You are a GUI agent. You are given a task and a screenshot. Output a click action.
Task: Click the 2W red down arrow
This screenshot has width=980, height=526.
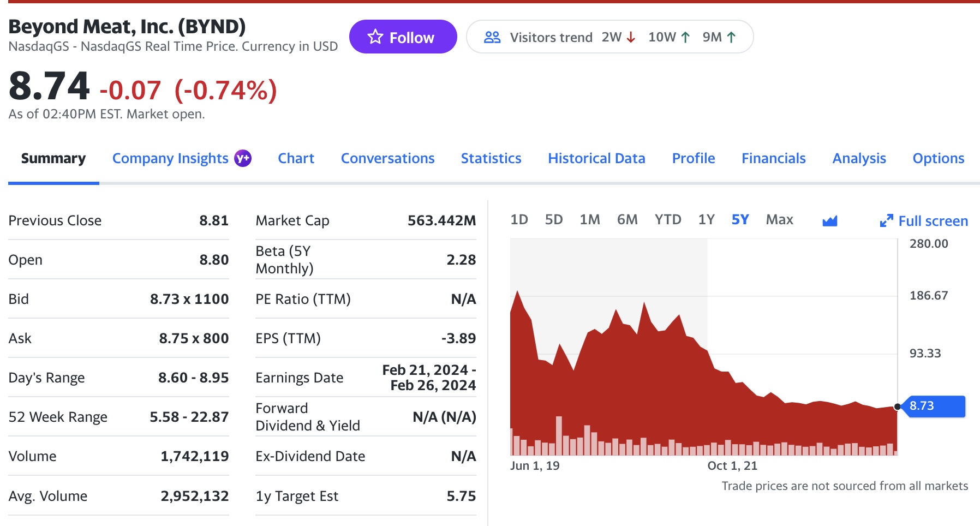pos(631,37)
